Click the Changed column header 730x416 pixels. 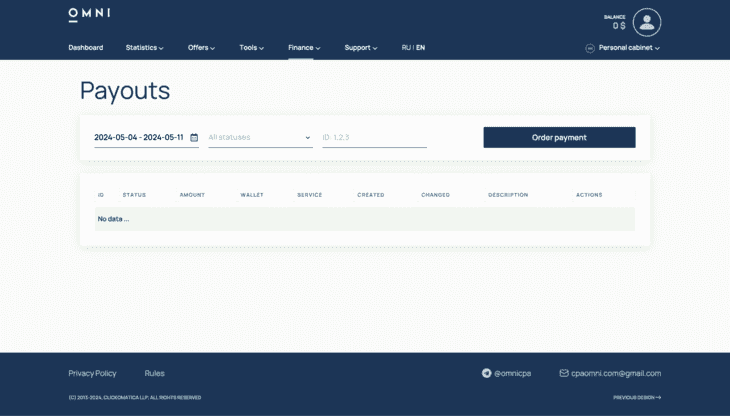435,195
